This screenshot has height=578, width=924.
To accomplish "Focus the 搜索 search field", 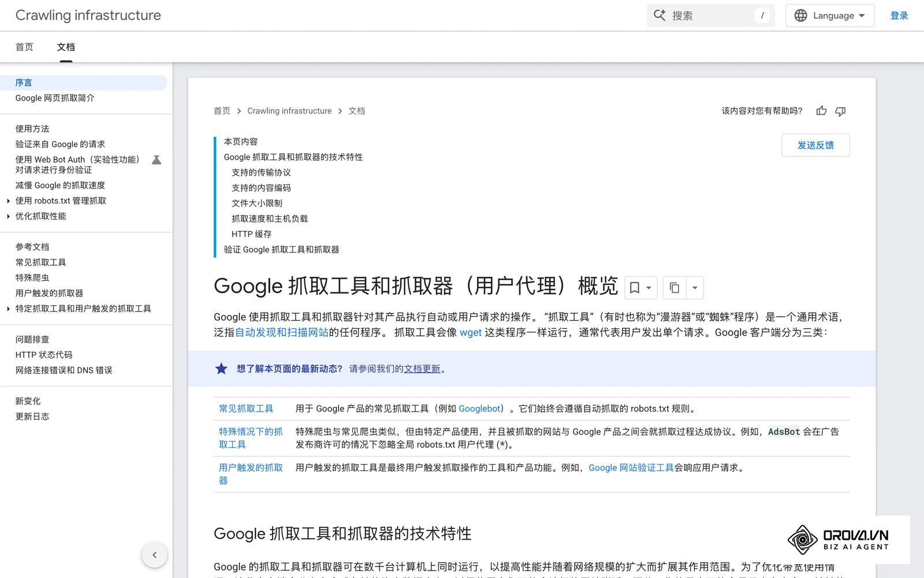I will pos(710,16).
